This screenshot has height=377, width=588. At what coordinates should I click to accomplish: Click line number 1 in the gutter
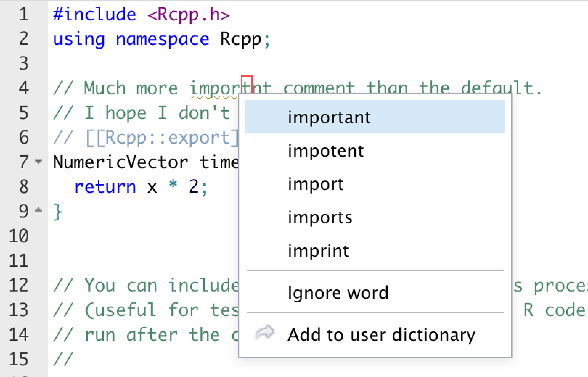[24, 14]
